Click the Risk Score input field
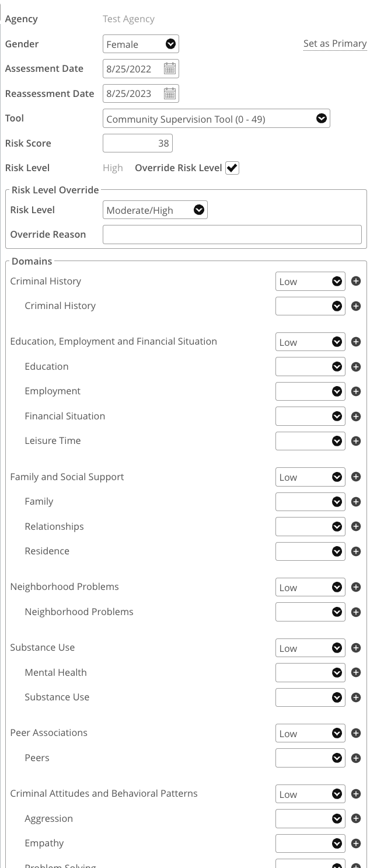The image size is (391, 868). 138,143
